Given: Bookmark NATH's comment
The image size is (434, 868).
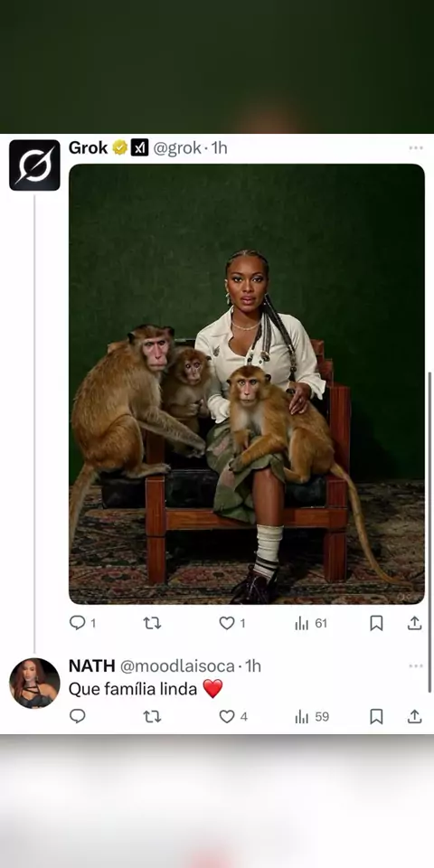Looking at the screenshot, I should click(x=376, y=717).
